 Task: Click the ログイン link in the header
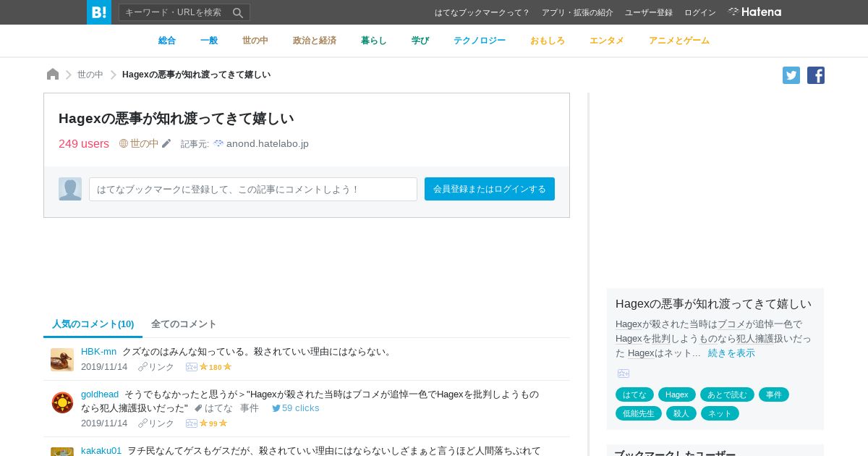point(700,12)
